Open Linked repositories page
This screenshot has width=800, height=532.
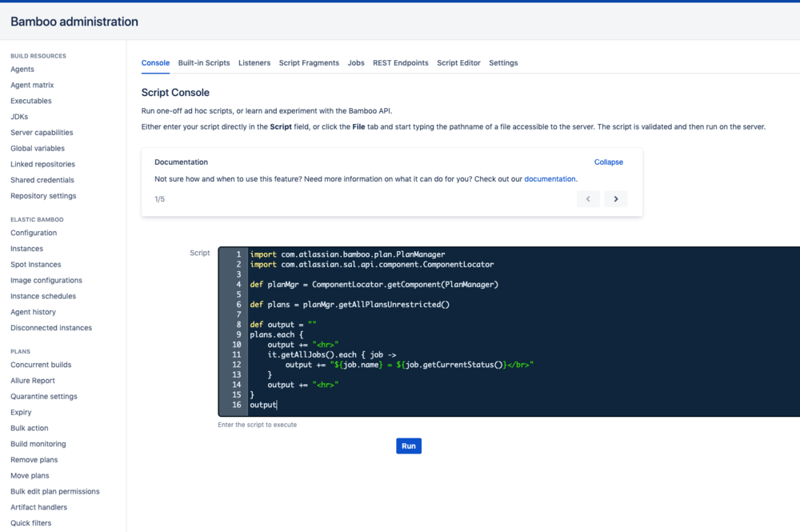point(43,164)
